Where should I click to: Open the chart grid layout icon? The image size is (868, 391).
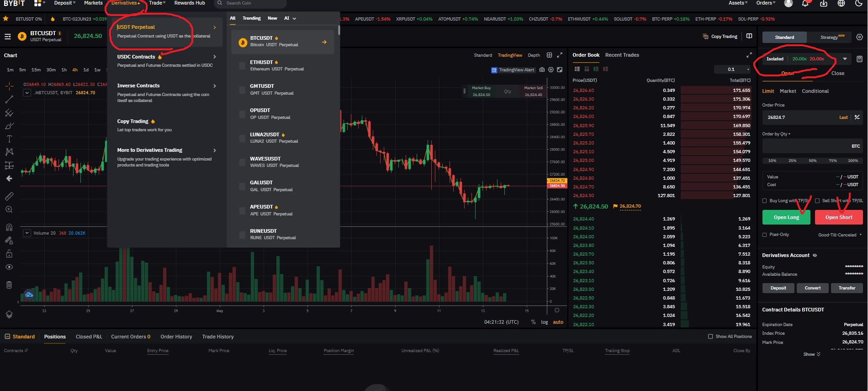pyautogui.click(x=550, y=55)
